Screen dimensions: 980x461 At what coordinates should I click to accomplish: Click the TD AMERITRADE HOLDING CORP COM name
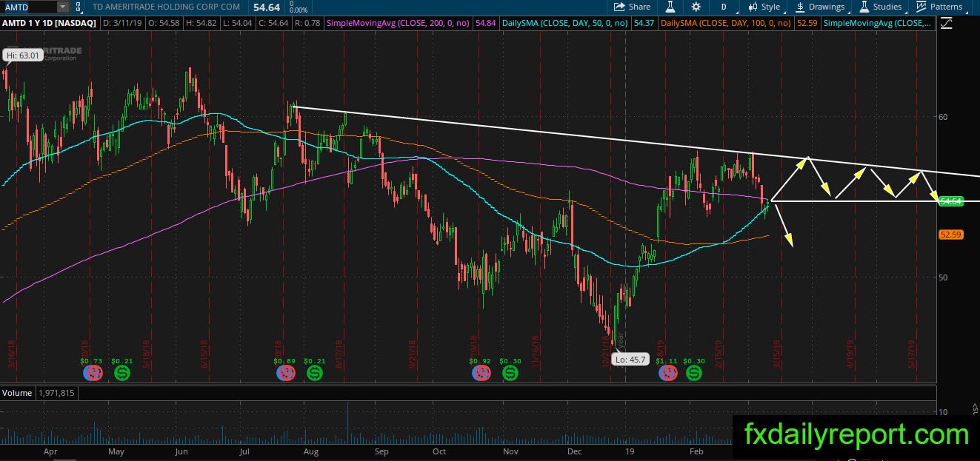(x=167, y=7)
